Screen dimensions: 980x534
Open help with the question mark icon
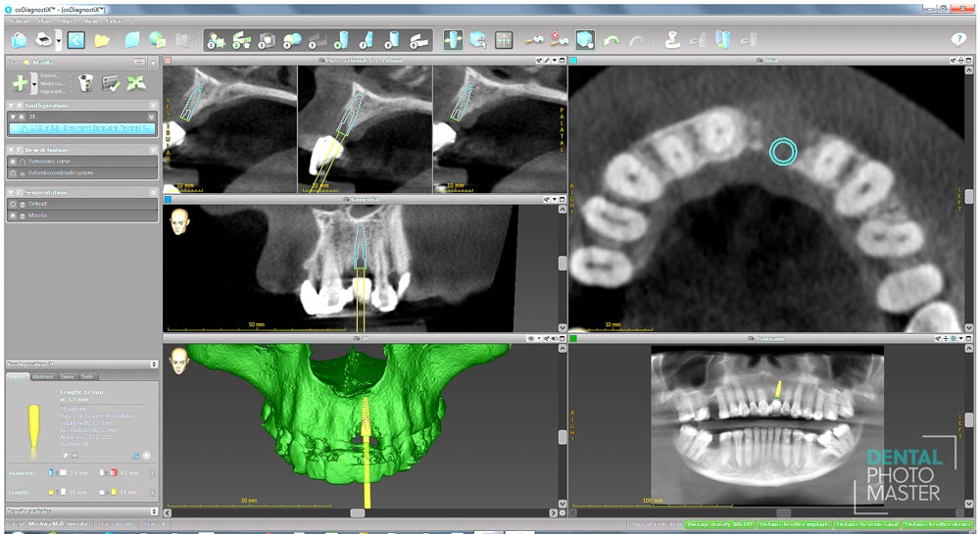click(958, 40)
